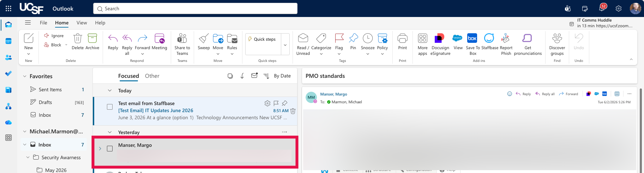Viewport: 644px width, 173px height.
Task: Collapse the Security Awarness folder
Action: tap(28, 157)
